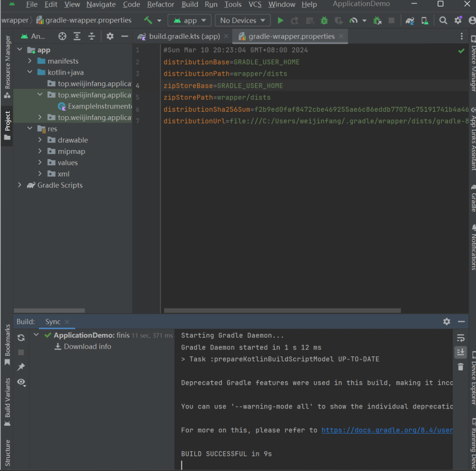Image resolution: width=476 pixels, height=471 pixels.
Task: Select the values folder
Action: click(x=68, y=162)
